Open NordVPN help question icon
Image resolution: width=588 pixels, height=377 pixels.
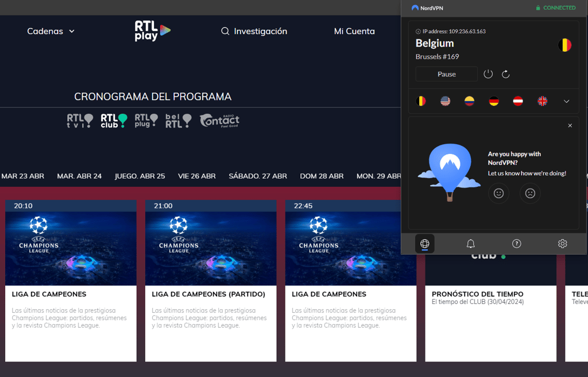point(516,244)
